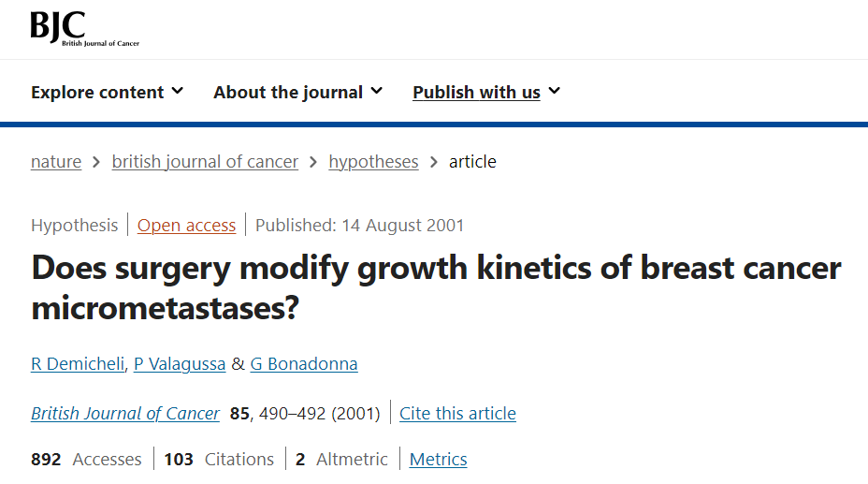868x484 pixels.
Task: Click the BJC journal logo
Action: pyautogui.click(x=83, y=29)
